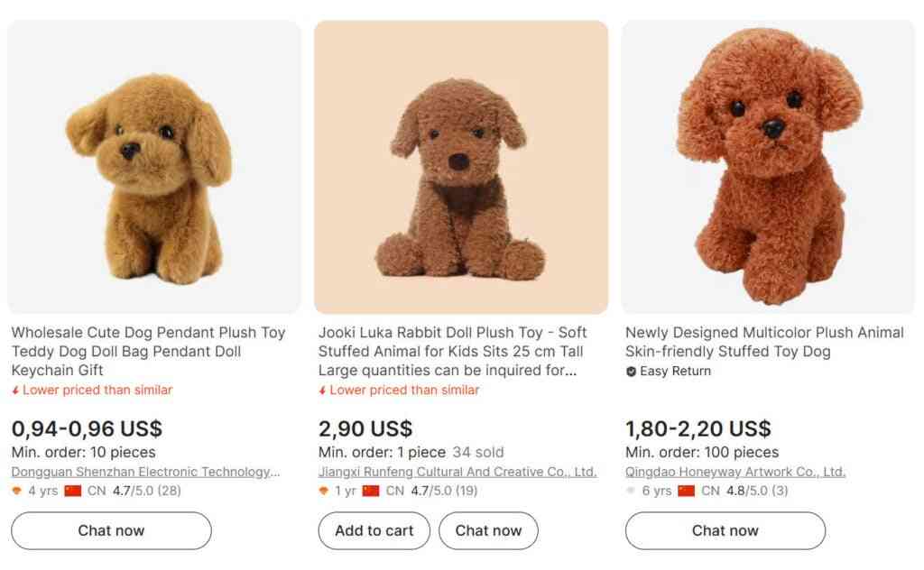
Task: Click the grey supplier badge next to 6 yrs
Action: tap(630, 492)
